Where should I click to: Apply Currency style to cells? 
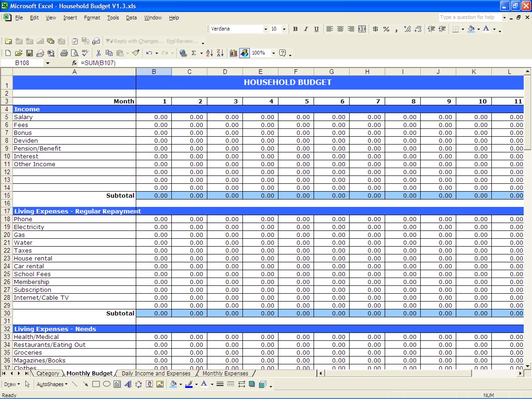click(x=375, y=29)
